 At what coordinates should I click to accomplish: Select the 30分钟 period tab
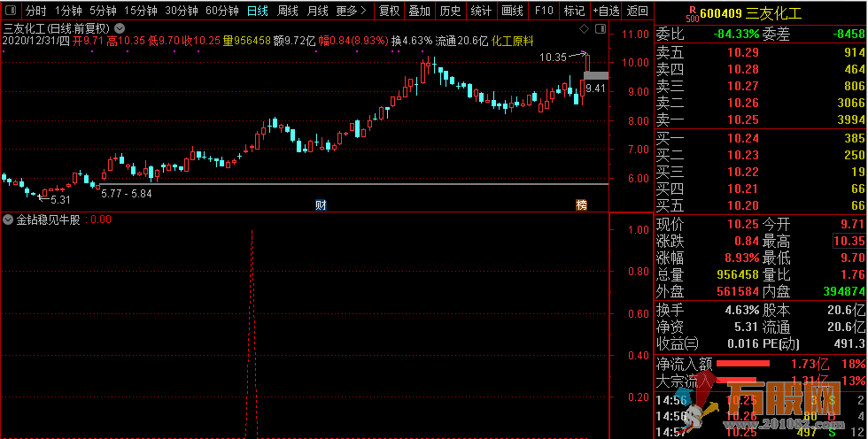tap(182, 11)
